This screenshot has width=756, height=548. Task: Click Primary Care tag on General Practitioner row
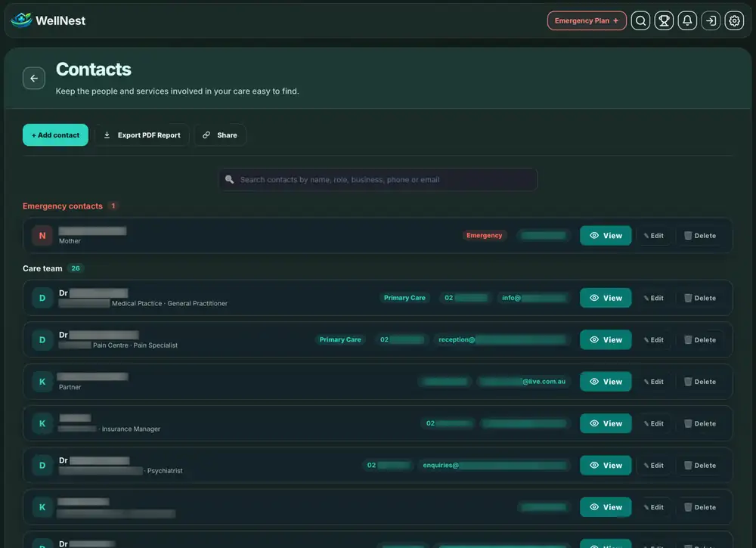(404, 298)
